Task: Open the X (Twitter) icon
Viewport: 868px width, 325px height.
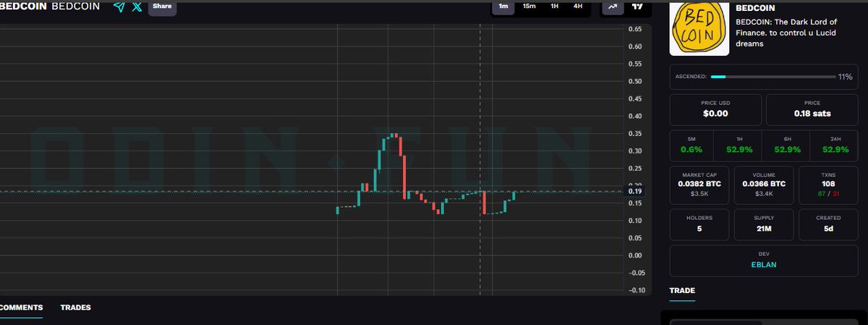Action: (x=137, y=7)
